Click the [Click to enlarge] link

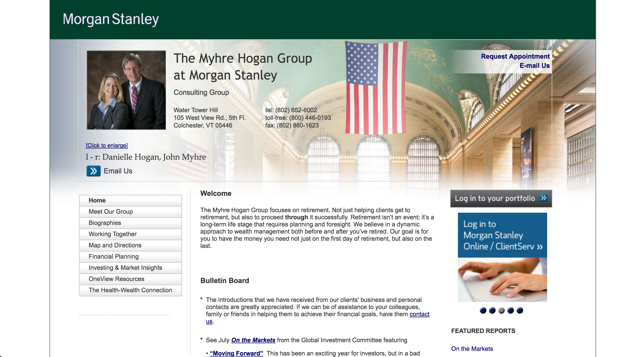pos(107,145)
